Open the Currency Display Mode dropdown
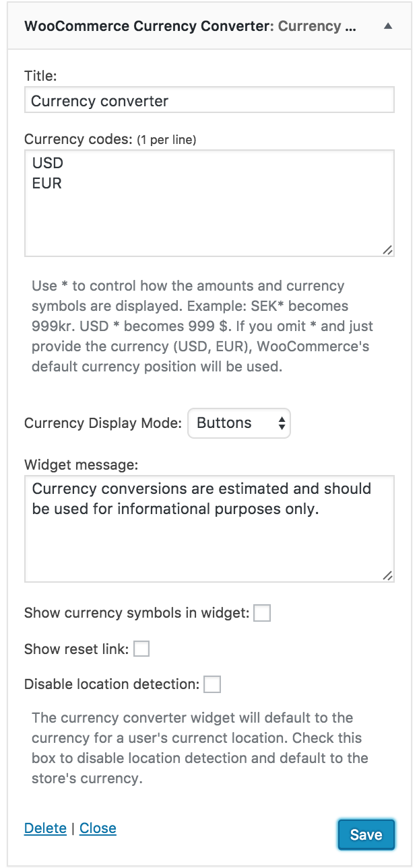The width and height of the screenshot is (419, 868). tap(239, 423)
